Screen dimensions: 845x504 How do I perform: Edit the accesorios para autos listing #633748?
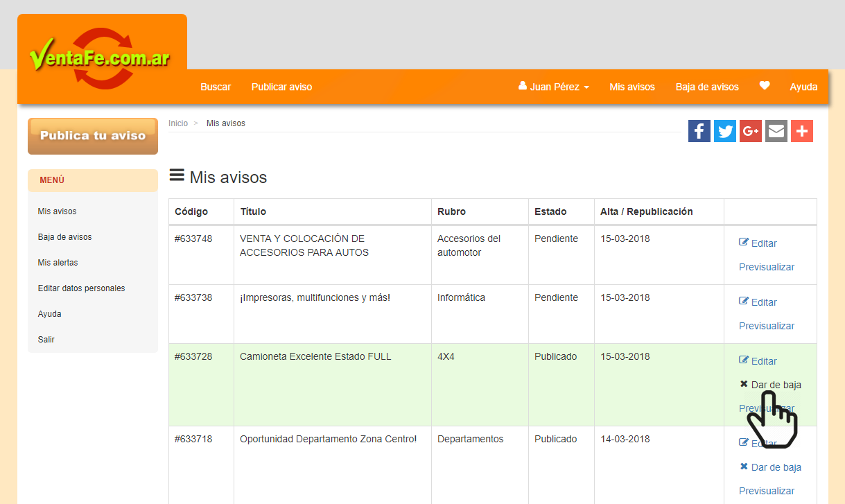(x=758, y=243)
